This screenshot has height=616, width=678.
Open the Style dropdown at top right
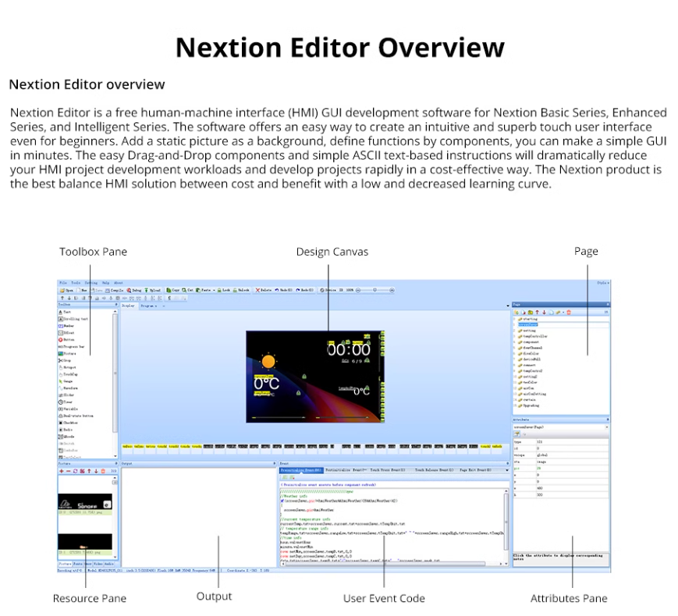click(x=603, y=283)
